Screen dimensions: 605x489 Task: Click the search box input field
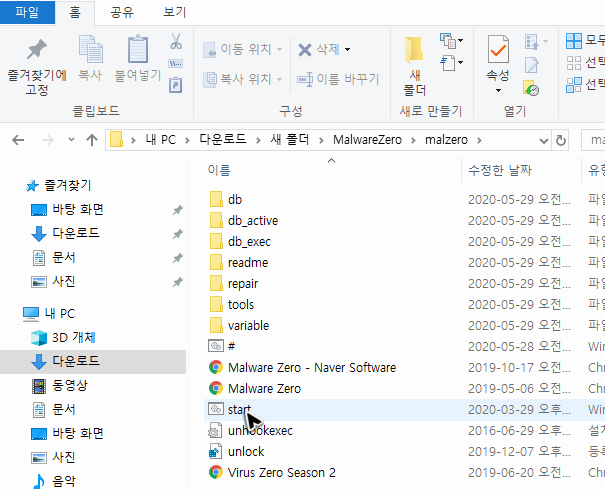(593, 140)
